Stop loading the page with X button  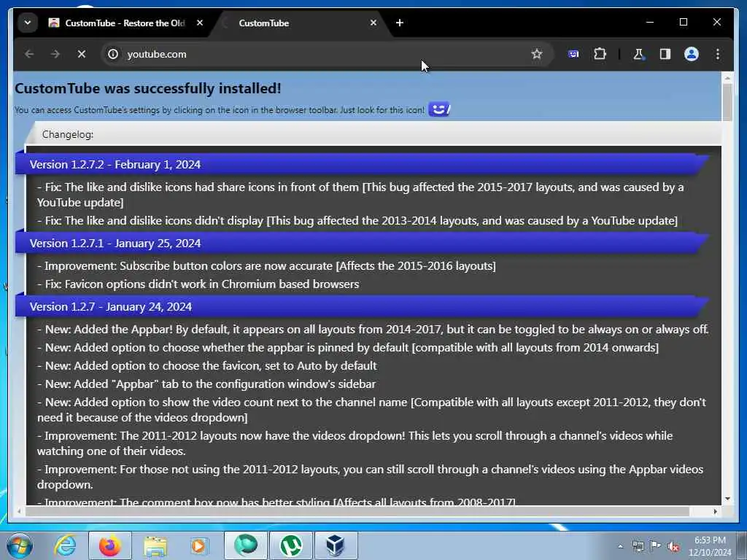click(82, 54)
